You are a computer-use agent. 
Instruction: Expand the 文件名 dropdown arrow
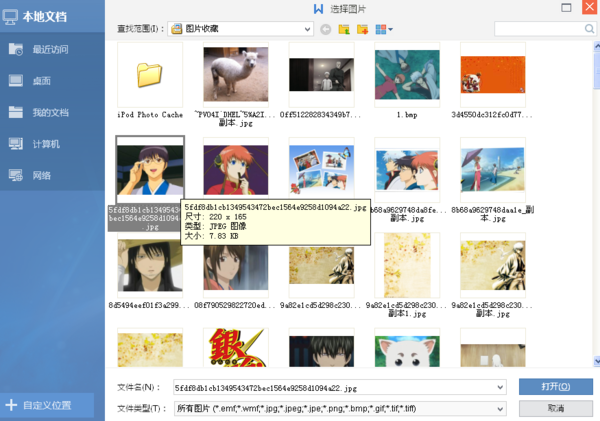click(500, 387)
